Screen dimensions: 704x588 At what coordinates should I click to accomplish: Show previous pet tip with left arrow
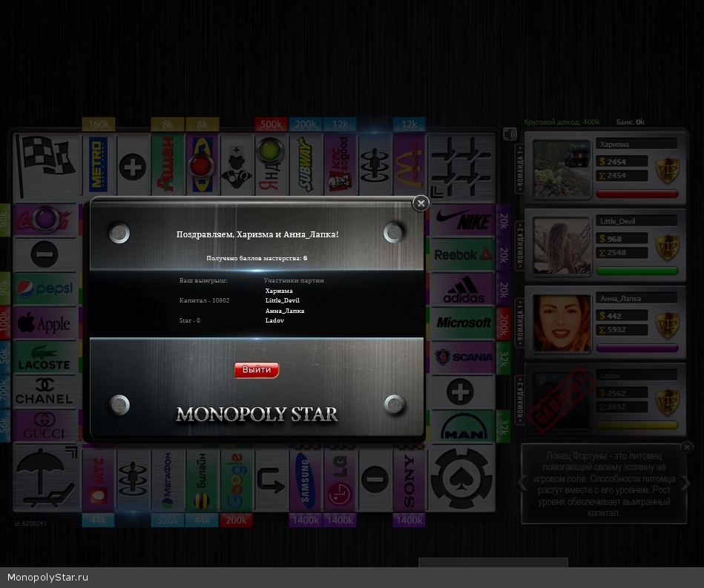[x=524, y=483]
